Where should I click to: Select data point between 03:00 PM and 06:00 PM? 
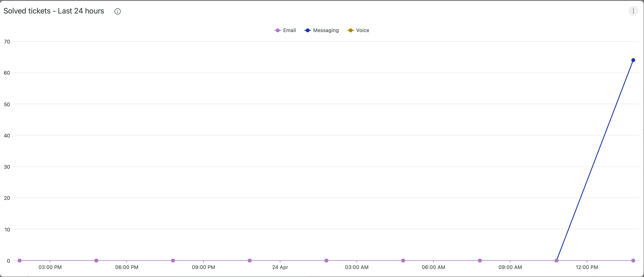click(96, 261)
